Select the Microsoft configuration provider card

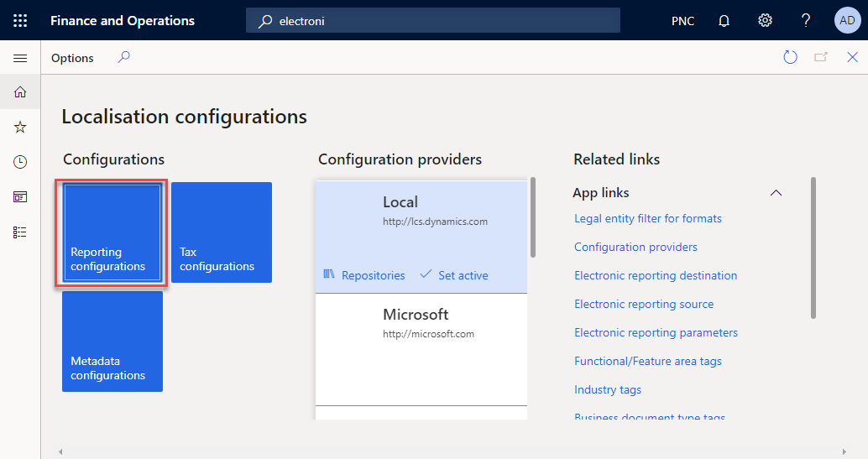coord(421,349)
